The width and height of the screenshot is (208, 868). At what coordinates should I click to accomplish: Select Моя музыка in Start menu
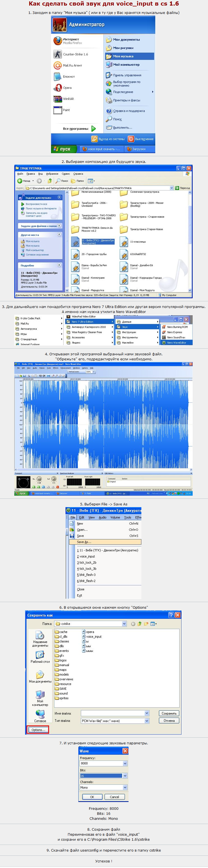pos(129,56)
